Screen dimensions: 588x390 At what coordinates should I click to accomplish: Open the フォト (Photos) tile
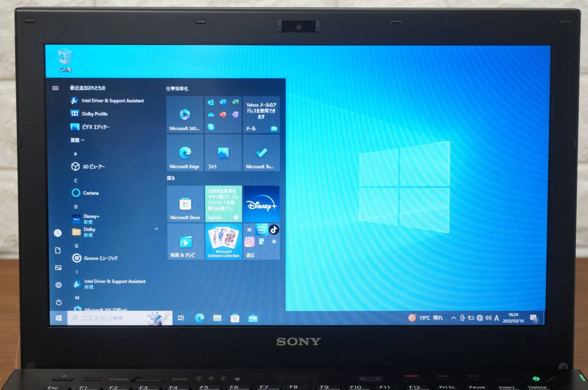pos(223,153)
